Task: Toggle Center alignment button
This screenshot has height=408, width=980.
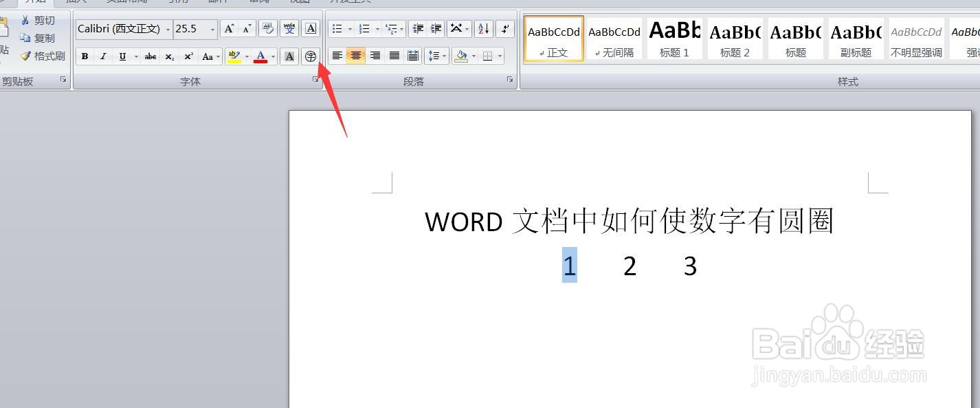Action: tap(356, 56)
